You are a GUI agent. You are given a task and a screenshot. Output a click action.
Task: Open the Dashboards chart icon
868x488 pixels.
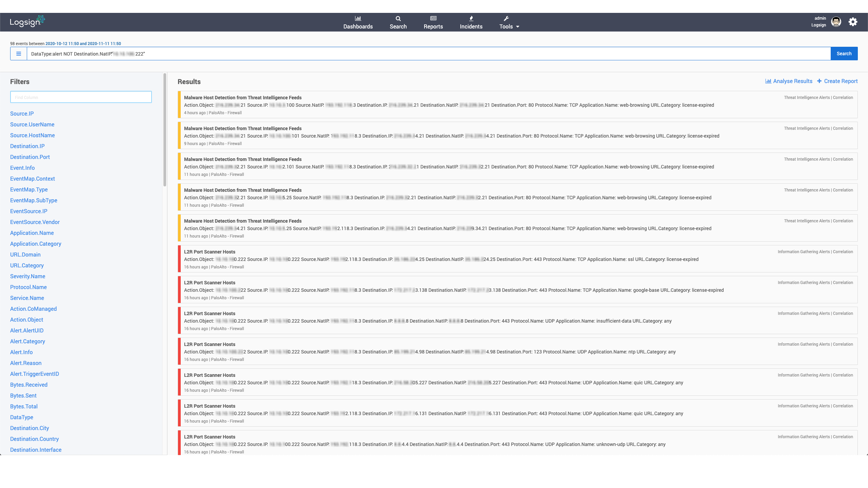[x=358, y=18]
